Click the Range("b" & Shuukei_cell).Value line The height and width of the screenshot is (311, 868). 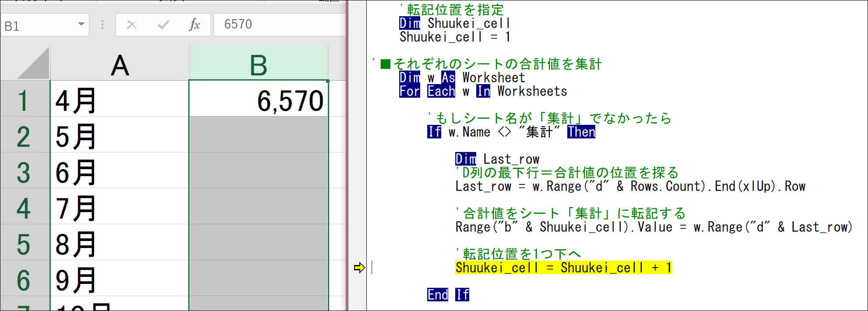click(x=654, y=227)
